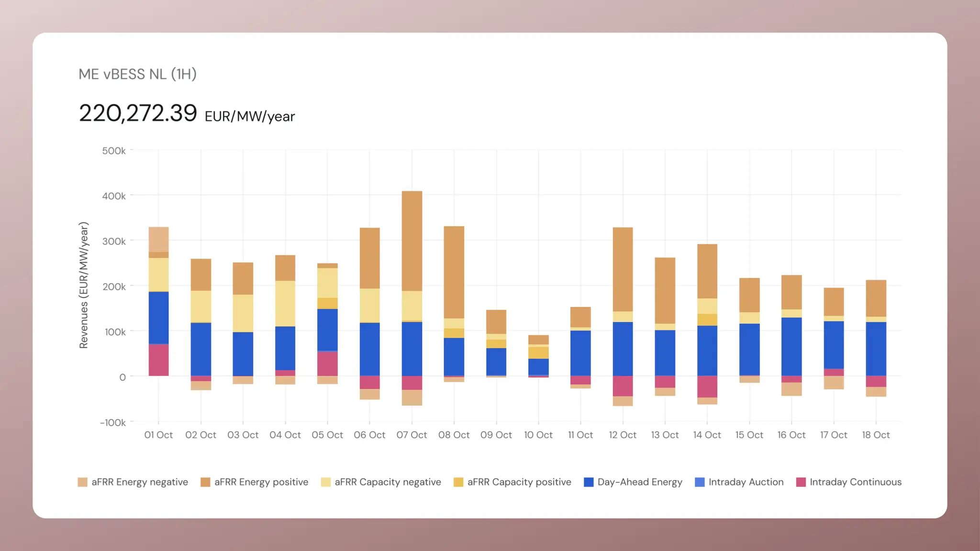Click the aFRR Capacity positive legend swatch
This screenshot has width=980, height=551.
458,482
